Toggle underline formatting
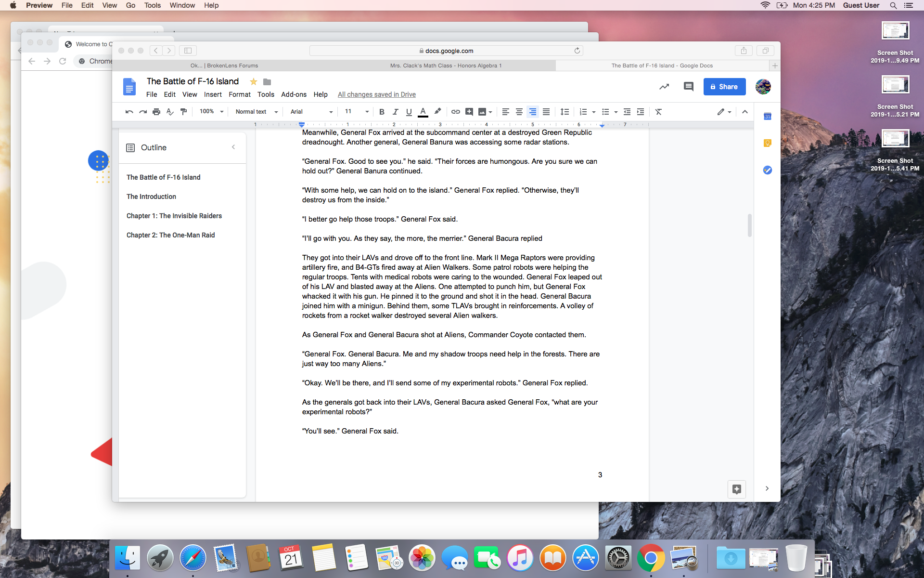Viewport: 924px width, 578px height. click(x=409, y=112)
